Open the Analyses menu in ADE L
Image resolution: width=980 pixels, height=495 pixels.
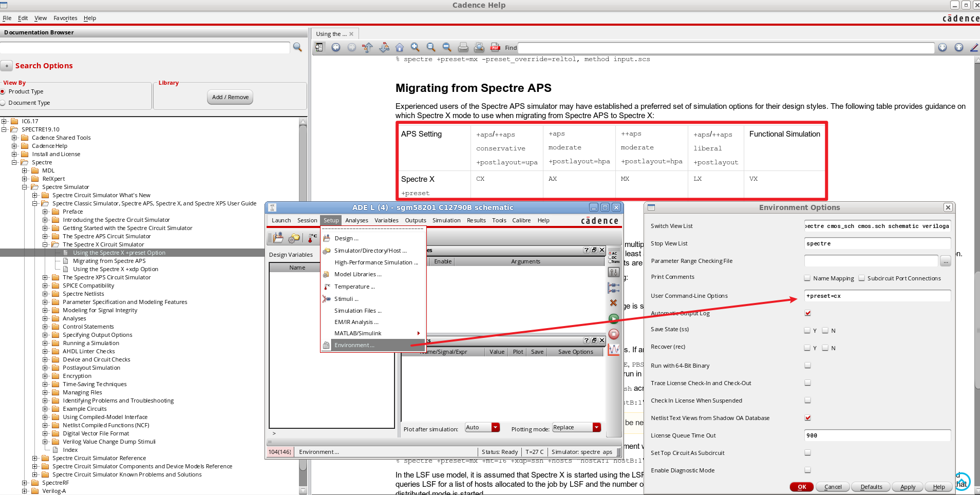click(x=356, y=220)
